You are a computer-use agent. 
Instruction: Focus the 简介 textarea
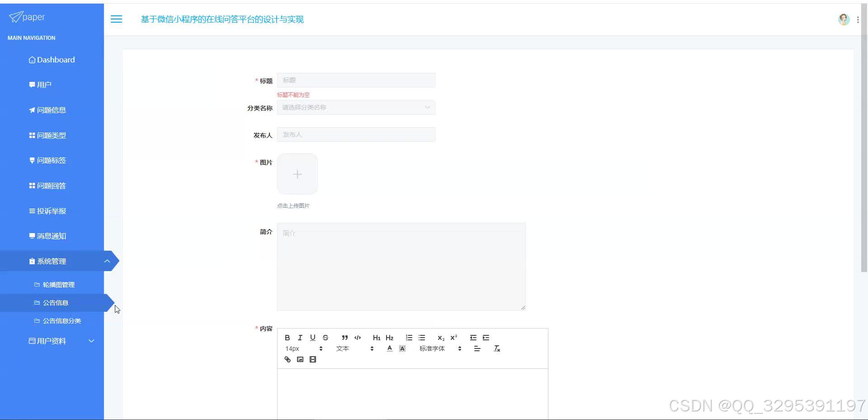401,267
